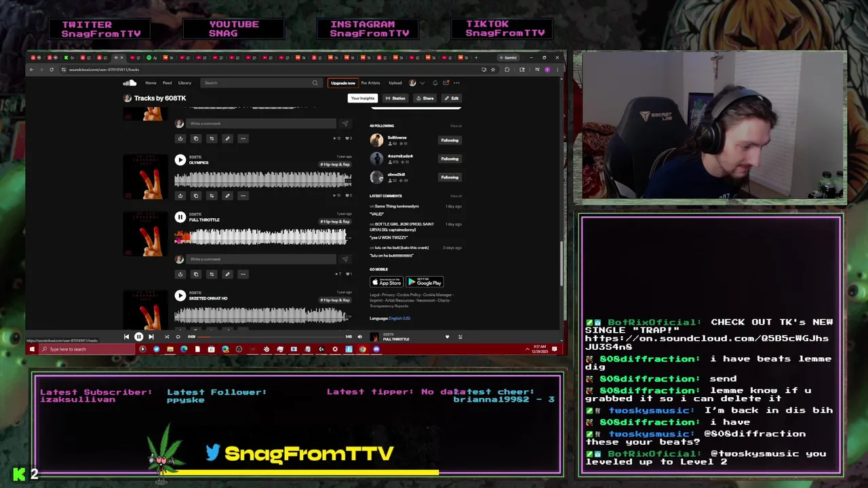Skip to next track in player bar
Screen dimensions: 868x488
[151, 337]
